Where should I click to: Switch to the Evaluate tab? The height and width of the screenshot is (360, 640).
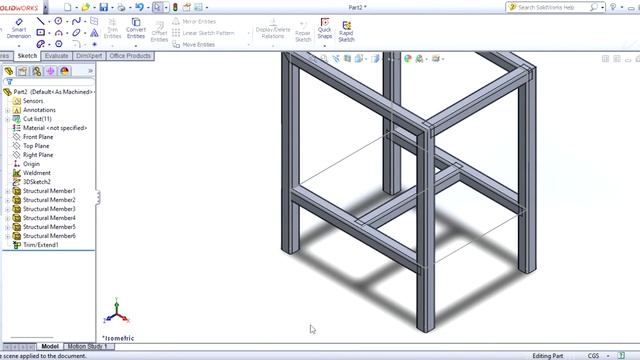click(56, 56)
